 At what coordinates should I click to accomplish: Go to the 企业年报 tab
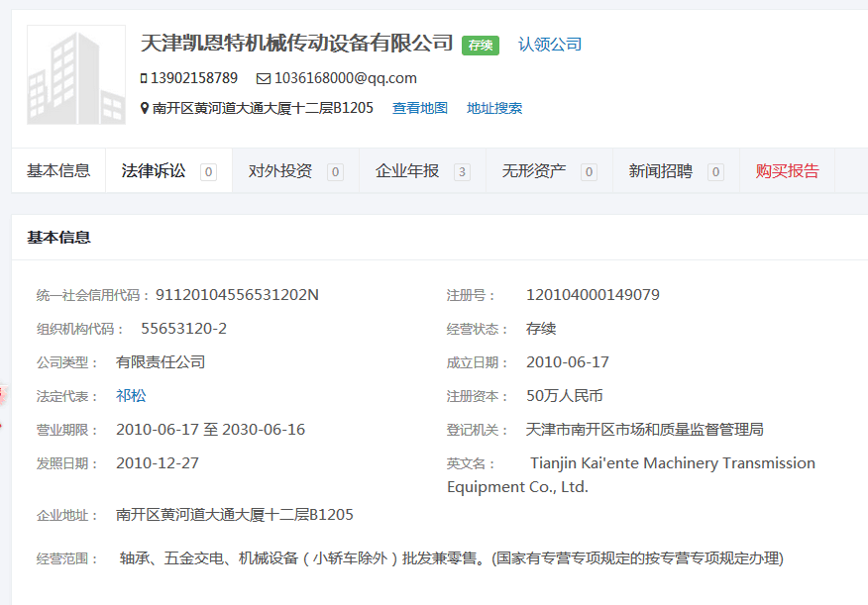tap(407, 170)
